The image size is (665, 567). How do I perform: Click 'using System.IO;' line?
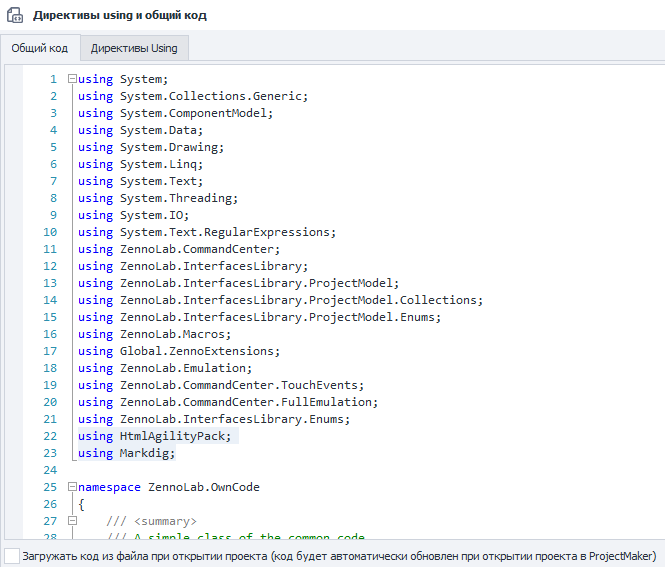(134, 215)
